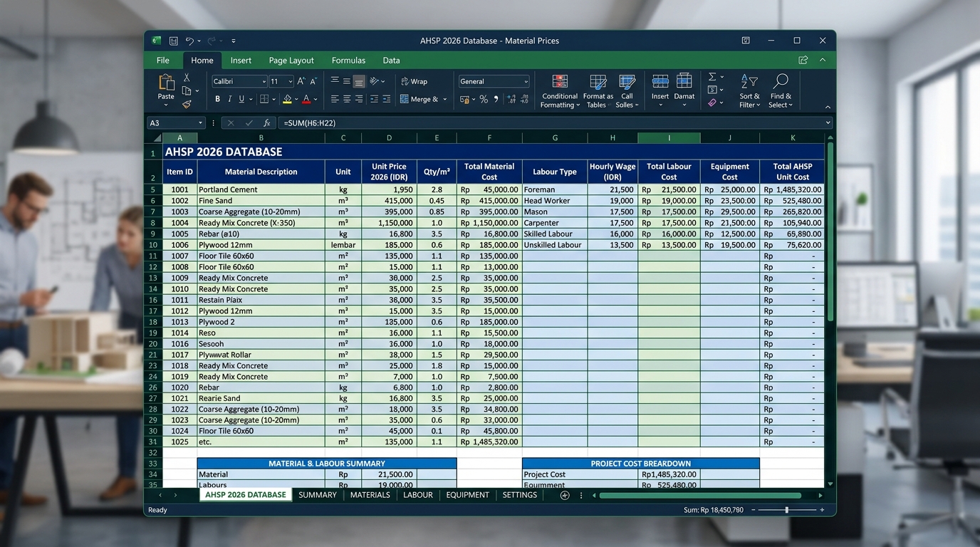This screenshot has height=547, width=980.
Task: Decrease font size with smaller A icon
Action: point(313,81)
